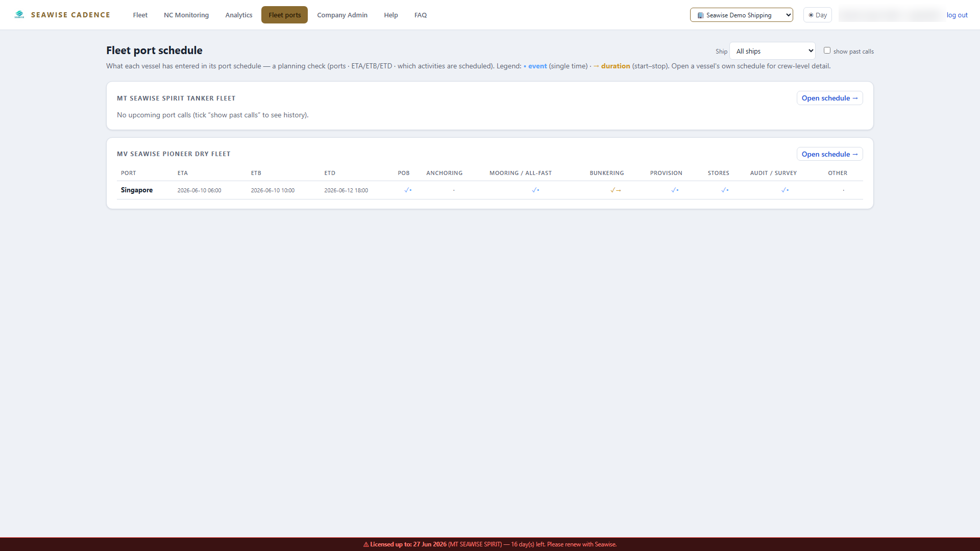Image resolution: width=980 pixels, height=551 pixels.
Task: Click the Stores checkmark for Singapore
Action: (x=725, y=190)
